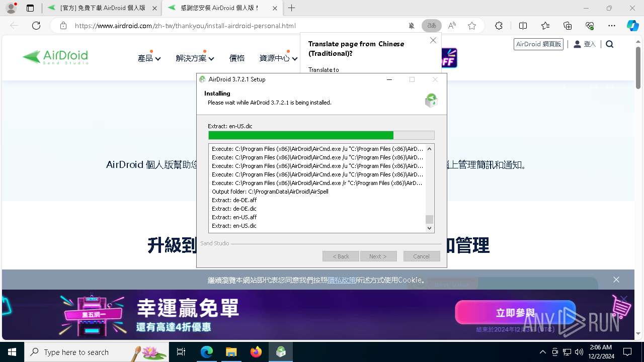The image size is (644, 362).
Task: Click the installation progress bar
Action: click(x=321, y=135)
